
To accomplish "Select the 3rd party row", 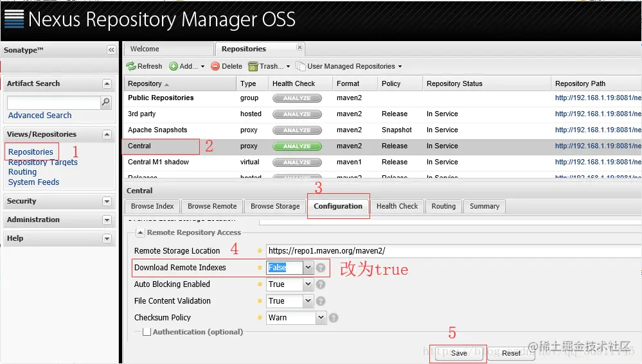I will click(x=382, y=114).
